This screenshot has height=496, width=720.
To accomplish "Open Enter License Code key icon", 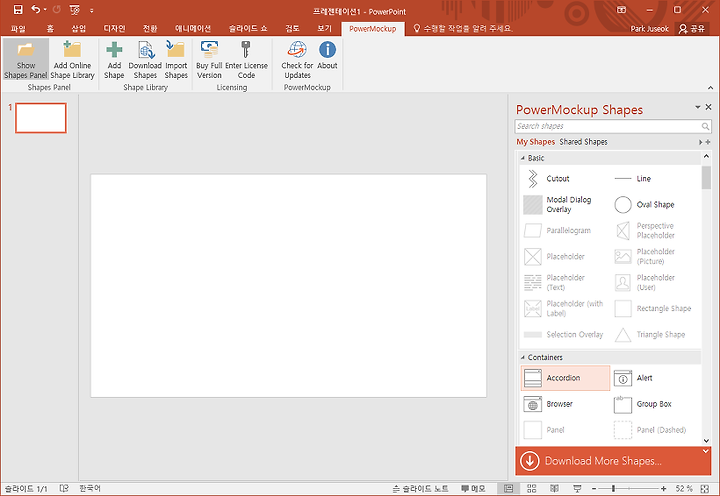I will 246,50.
